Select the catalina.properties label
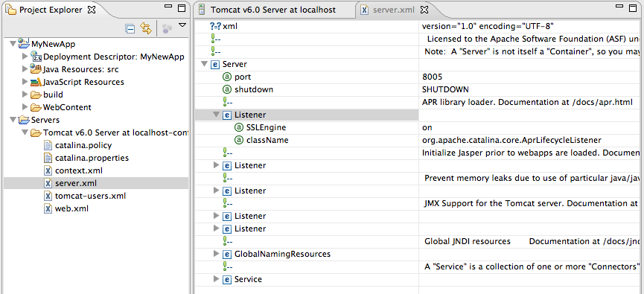This screenshot has height=294, width=644. [92, 158]
